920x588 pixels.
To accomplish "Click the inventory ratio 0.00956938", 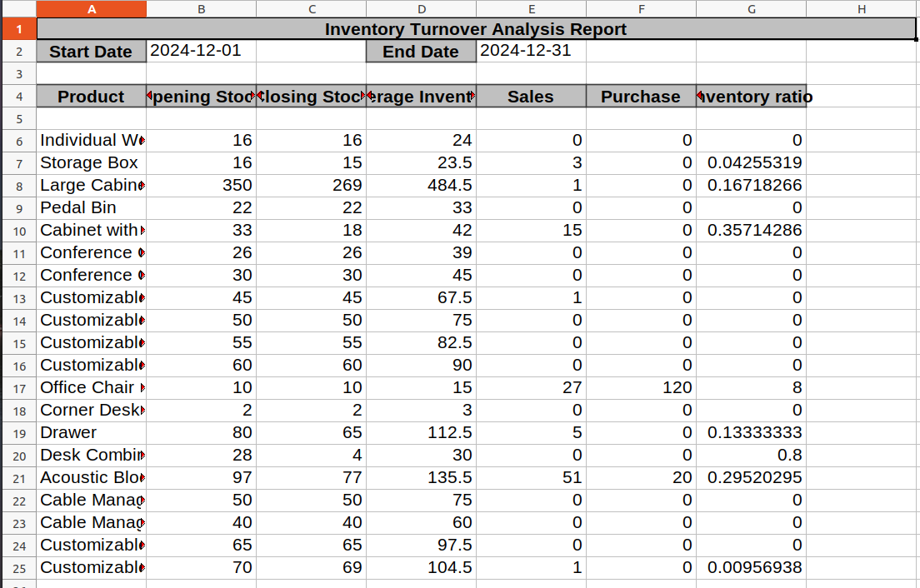I will (751, 568).
